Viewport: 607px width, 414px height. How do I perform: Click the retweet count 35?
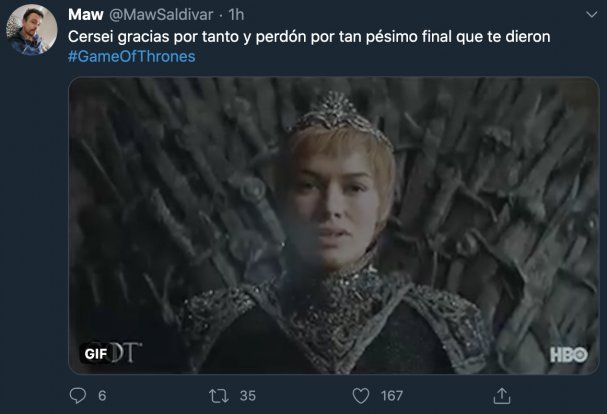click(248, 396)
